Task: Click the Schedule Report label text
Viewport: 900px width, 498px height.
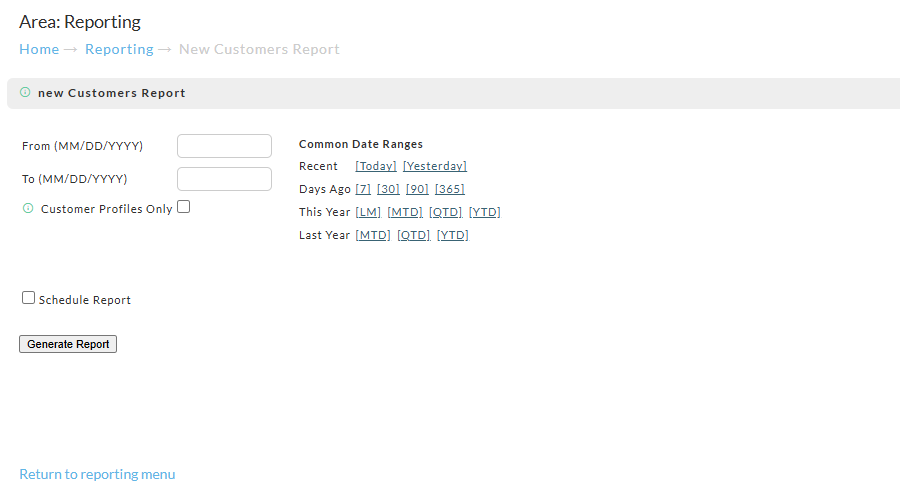Action: click(x=84, y=300)
